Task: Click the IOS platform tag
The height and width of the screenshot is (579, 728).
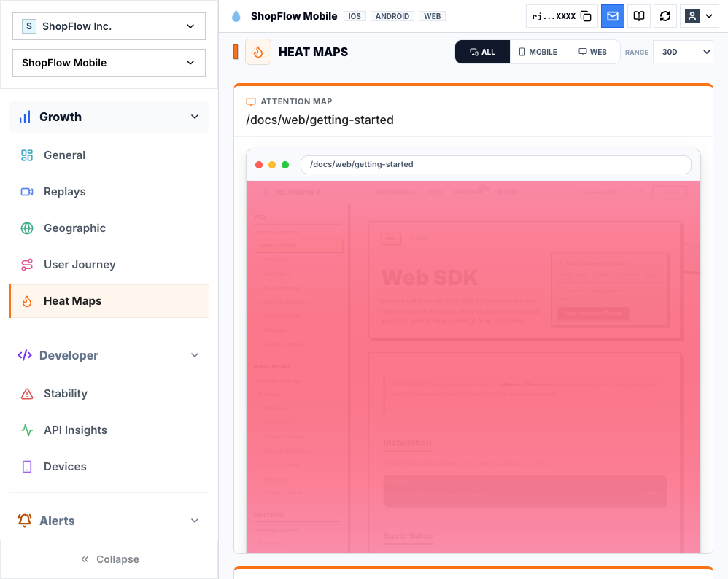Action: pos(355,16)
